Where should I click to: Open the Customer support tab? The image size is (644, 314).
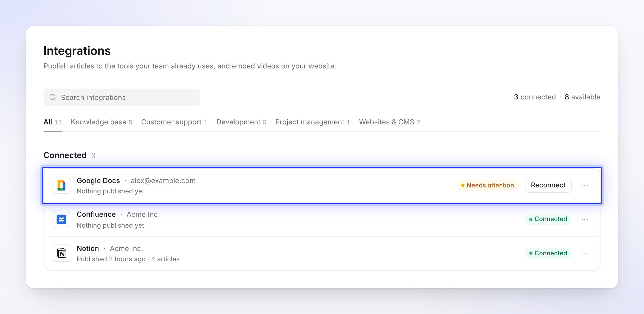point(174,122)
